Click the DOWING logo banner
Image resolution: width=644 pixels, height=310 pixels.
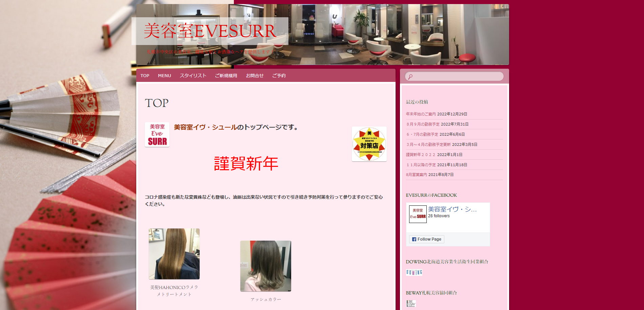coord(414,272)
